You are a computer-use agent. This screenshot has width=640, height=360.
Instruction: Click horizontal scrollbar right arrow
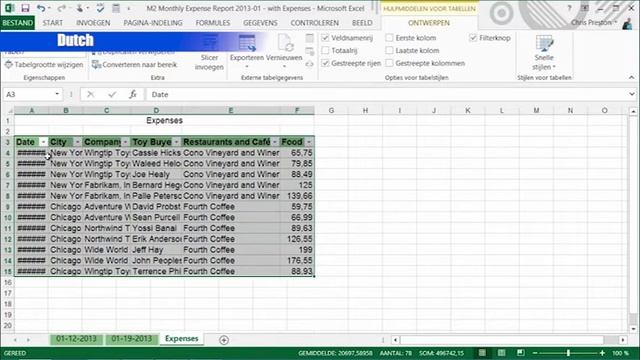623,340
